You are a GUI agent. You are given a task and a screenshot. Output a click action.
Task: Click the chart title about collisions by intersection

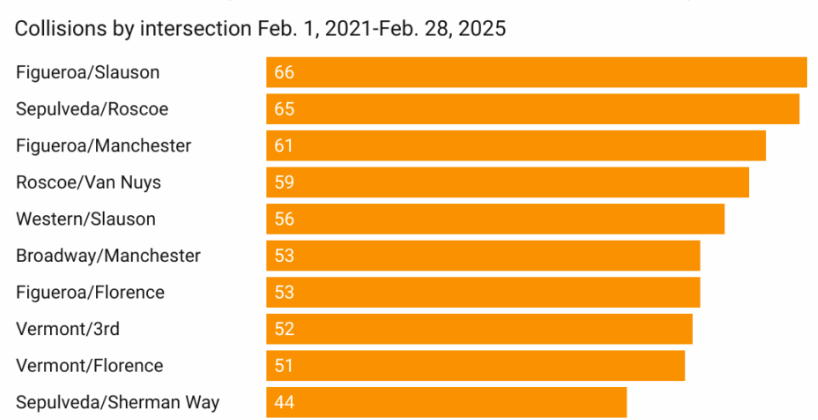(x=260, y=28)
